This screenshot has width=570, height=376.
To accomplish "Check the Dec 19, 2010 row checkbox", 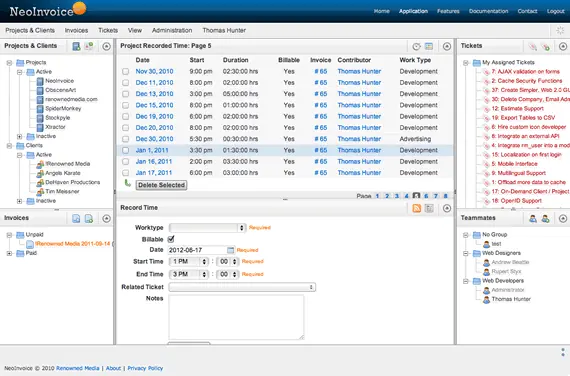I will pos(125,117).
